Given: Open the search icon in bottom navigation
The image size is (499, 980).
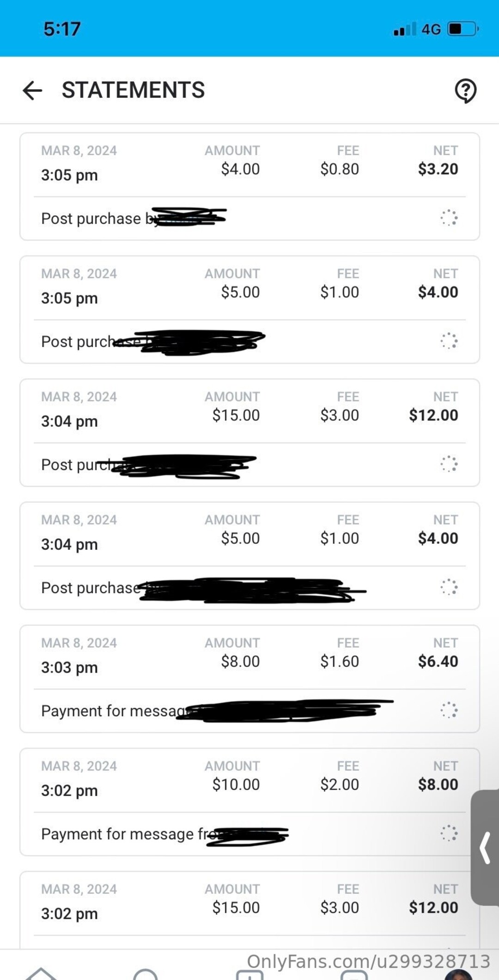Looking at the screenshot, I should 145,974.
